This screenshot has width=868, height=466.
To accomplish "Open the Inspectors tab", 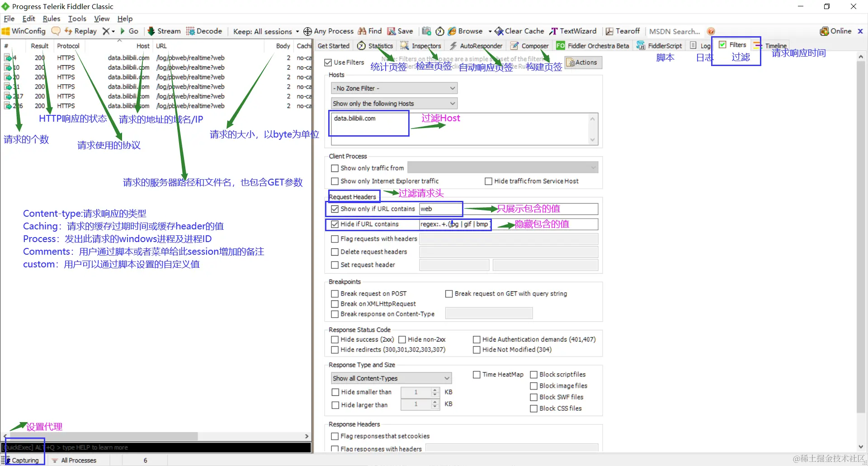I will (x=420, y=46).
